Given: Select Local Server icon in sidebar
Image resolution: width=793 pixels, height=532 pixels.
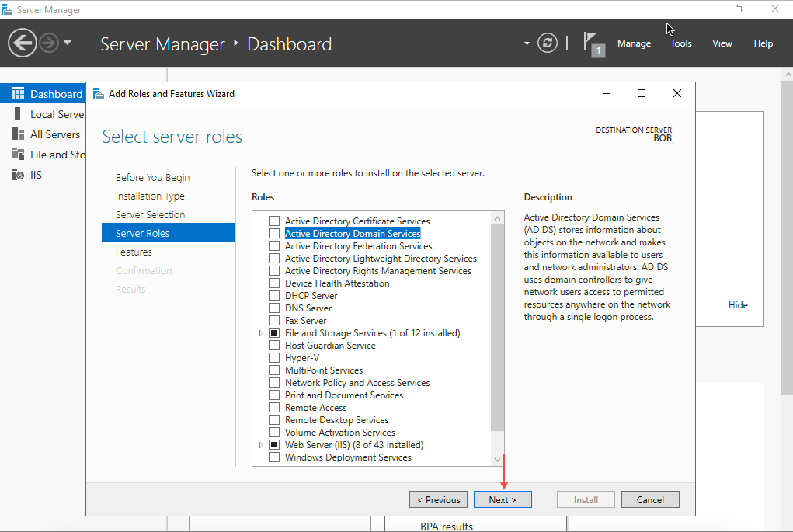Looking at the screenshot, I should coord(18,114).
